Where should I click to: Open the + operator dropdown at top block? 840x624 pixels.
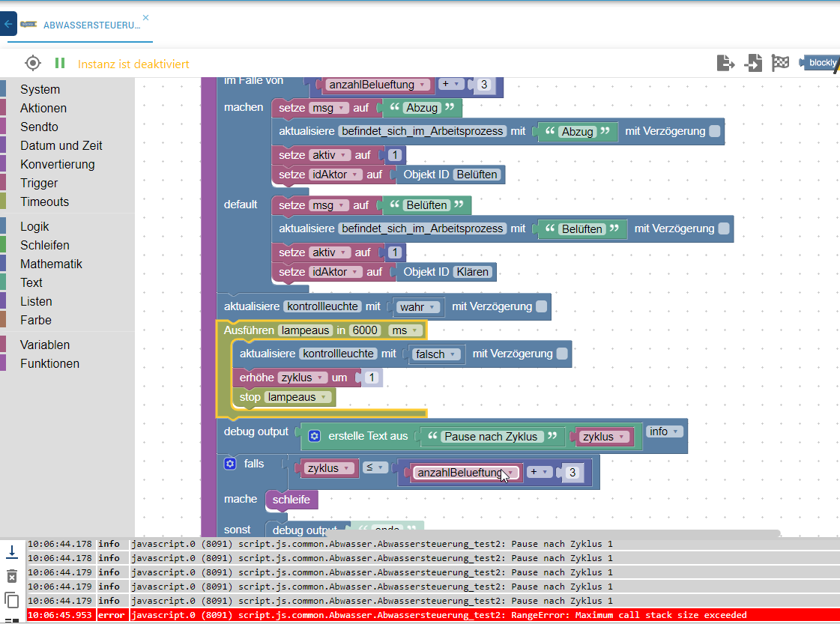(451, 84)
